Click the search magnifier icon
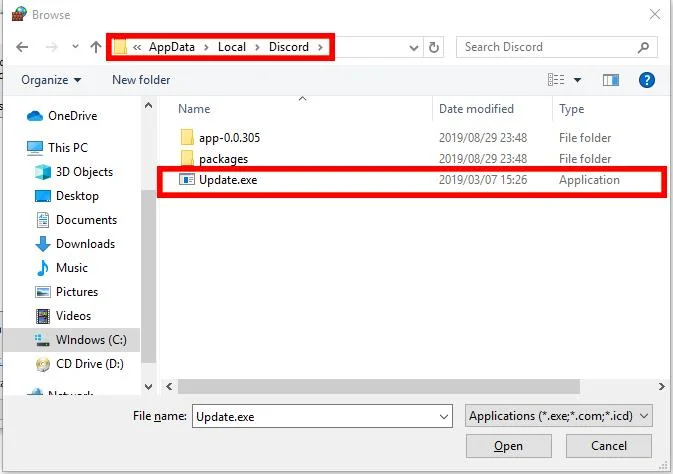673x474 pixels. 643,47
